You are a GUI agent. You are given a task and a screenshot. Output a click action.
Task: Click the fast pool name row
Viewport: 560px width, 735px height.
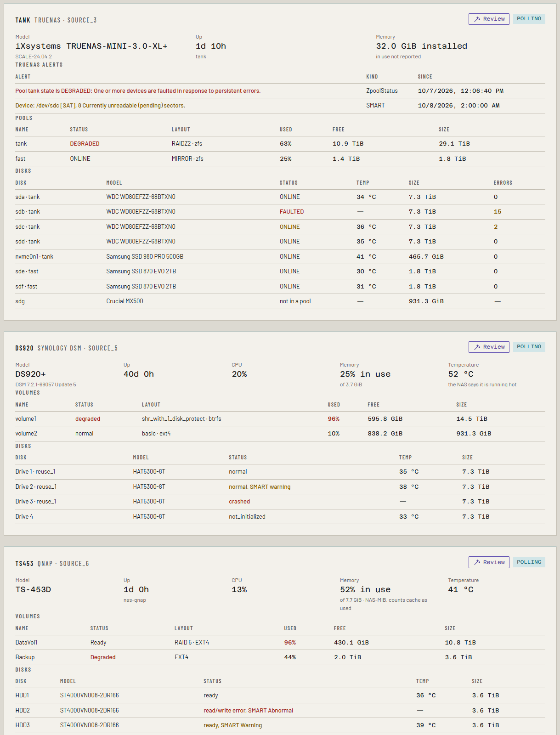(x=280, y=159)
